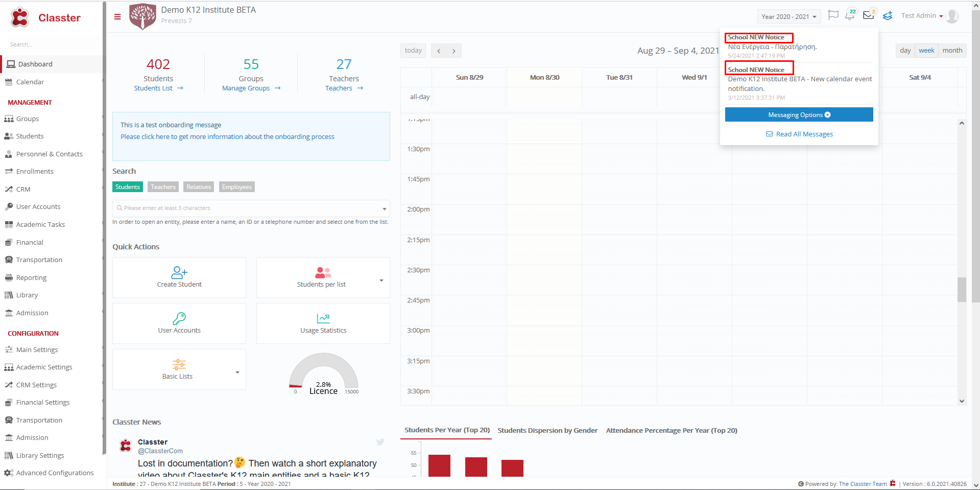Click the Classter logo icon
Viewport: 980px width, 490px height.
20,17
